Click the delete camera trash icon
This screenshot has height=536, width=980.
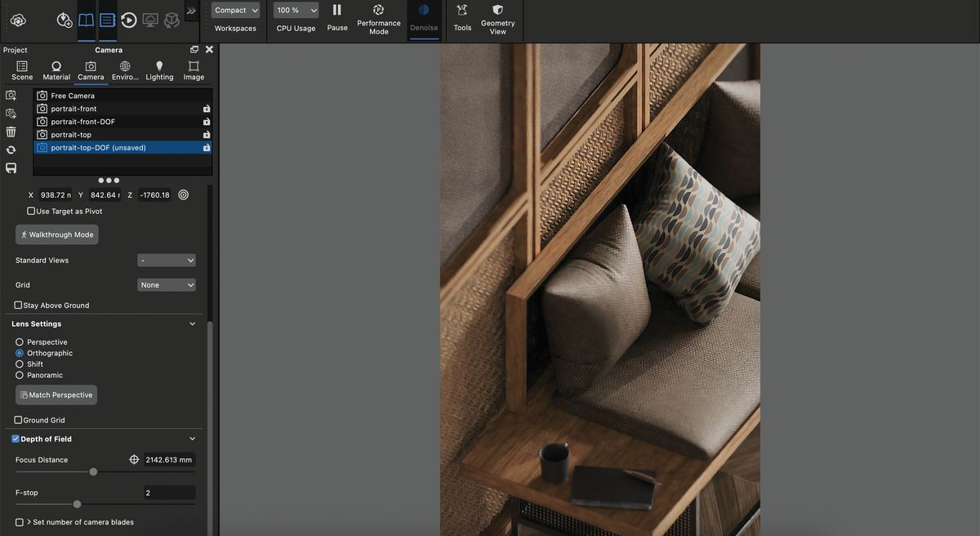coord(11,131)
